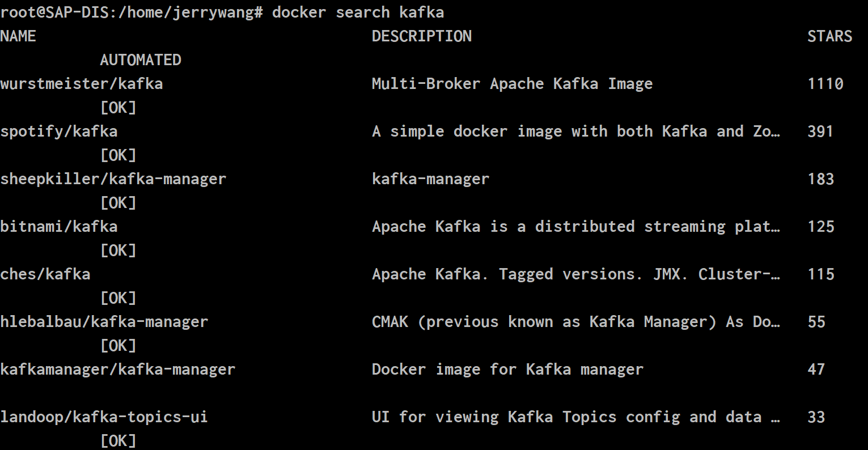Click 'Apache Kafka is a distributed' description
Screen dimensions: 868x450
575,227
